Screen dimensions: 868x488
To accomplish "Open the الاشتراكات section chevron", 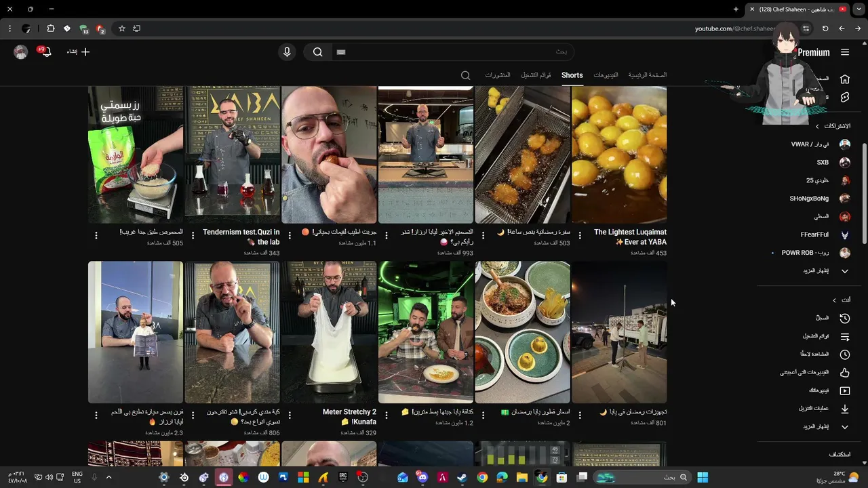I will [x=816, y=127].
